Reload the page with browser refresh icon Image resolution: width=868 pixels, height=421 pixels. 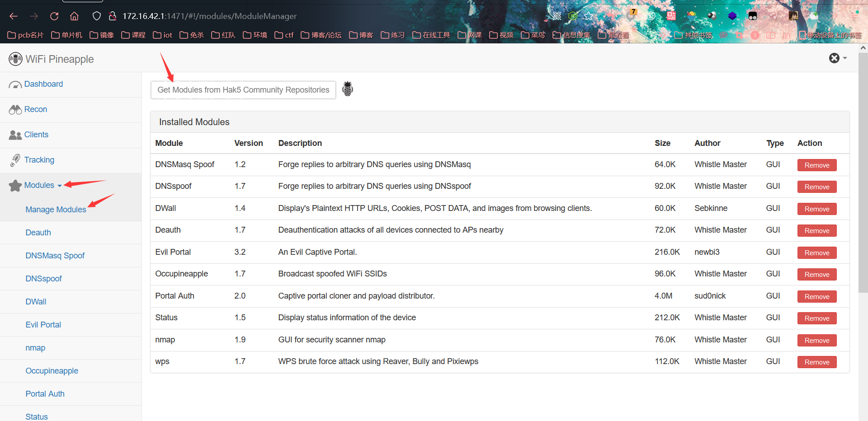[54, 16]
